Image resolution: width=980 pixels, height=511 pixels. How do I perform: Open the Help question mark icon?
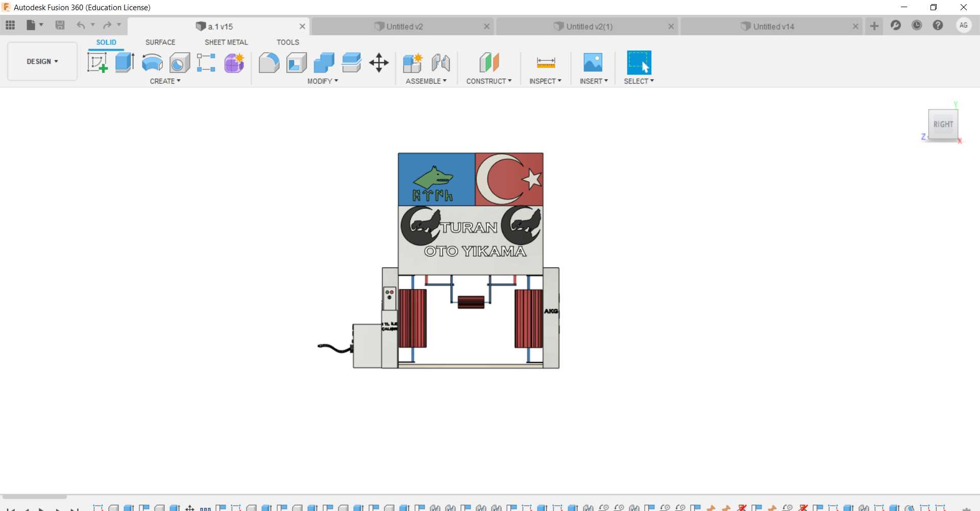point(938,25)
